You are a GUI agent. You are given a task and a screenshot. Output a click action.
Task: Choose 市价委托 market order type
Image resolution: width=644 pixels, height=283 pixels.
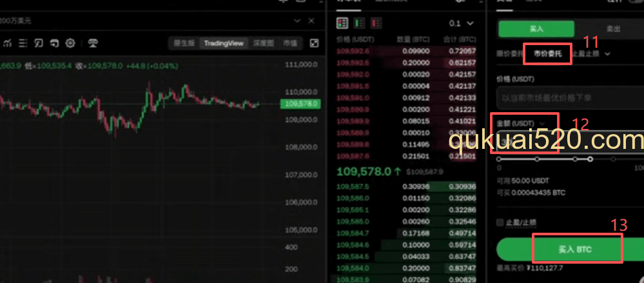tap(547, 54)
